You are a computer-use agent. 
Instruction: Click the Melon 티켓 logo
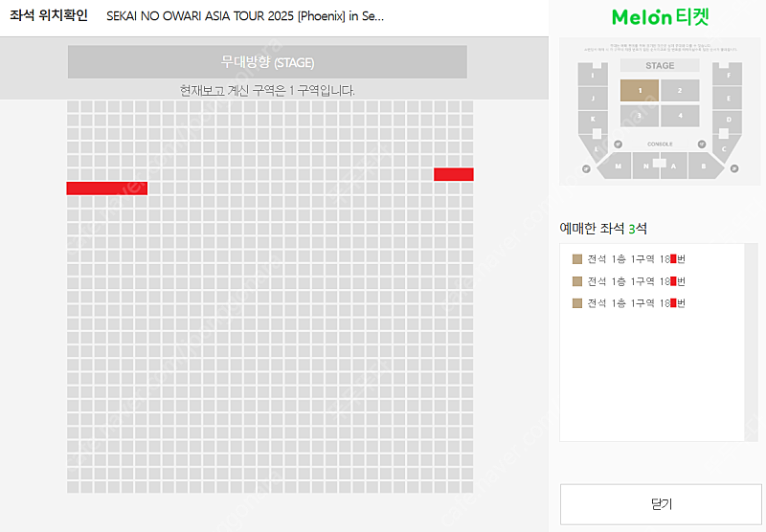click(x=660, y=17)
